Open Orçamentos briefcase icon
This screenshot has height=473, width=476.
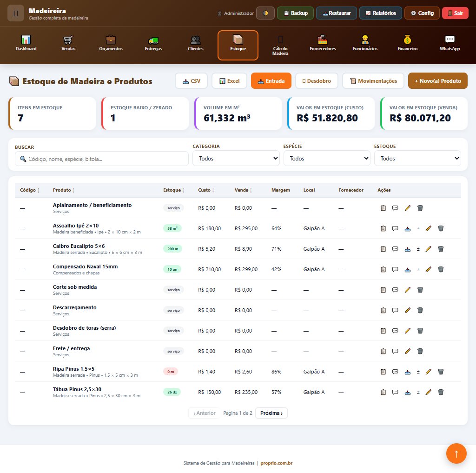pos(111,45)
